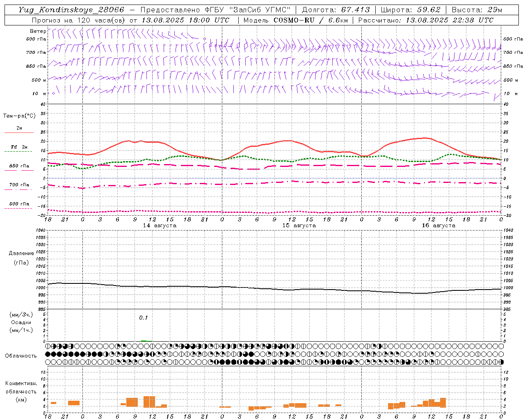Click the 500 гПа temperature legend entry
Viewport: 525px width, 420px height.
tap(19, 204)
